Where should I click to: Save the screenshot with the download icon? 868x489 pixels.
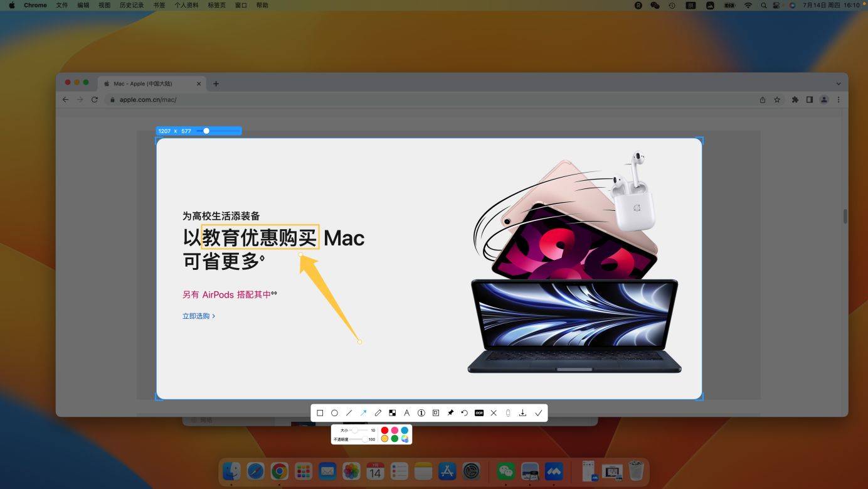pos(522,413)
